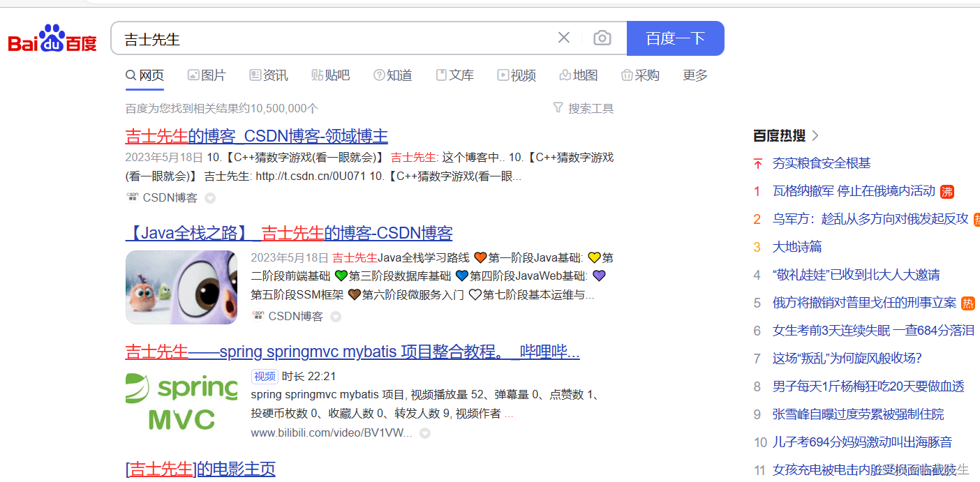The image size is (980, 482).
Task: Expand 百度热搜 chevron arrow
Action: click(815, 135)
